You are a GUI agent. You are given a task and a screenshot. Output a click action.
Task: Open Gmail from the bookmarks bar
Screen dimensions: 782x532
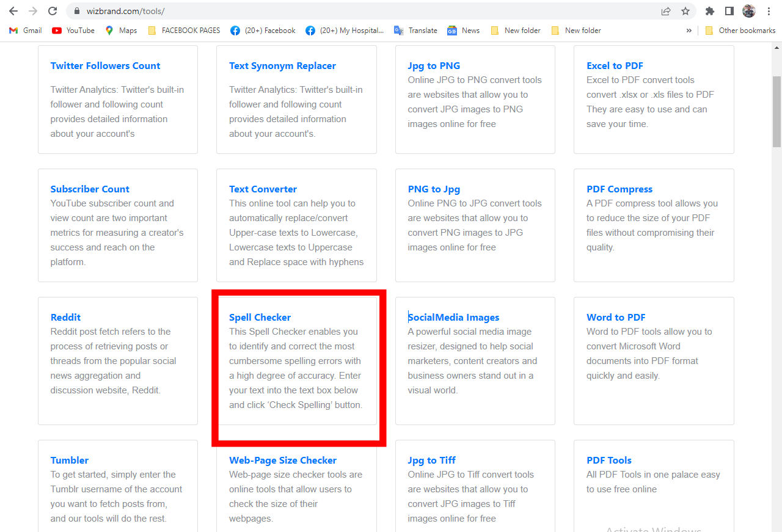(24, 30)
